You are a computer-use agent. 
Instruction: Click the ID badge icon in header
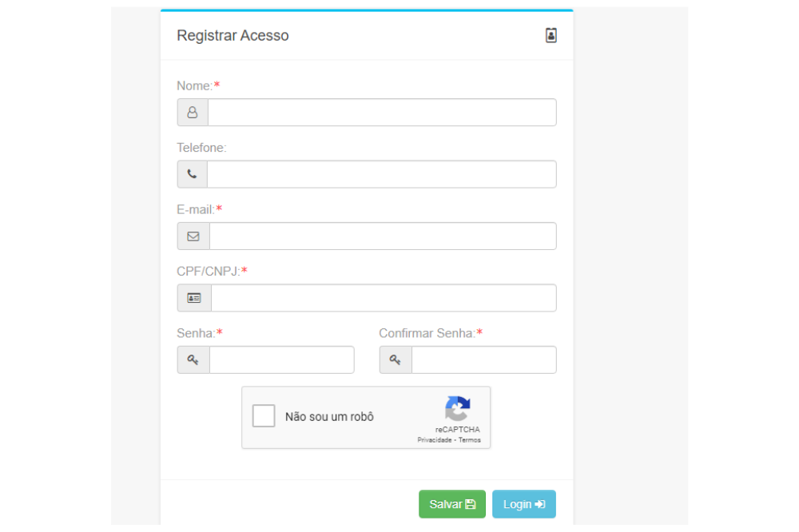pos(551,35)
